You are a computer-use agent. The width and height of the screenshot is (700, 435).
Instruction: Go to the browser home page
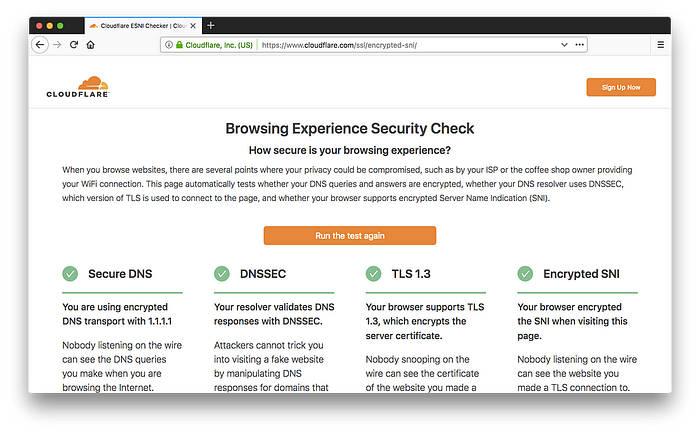[90, 45]
